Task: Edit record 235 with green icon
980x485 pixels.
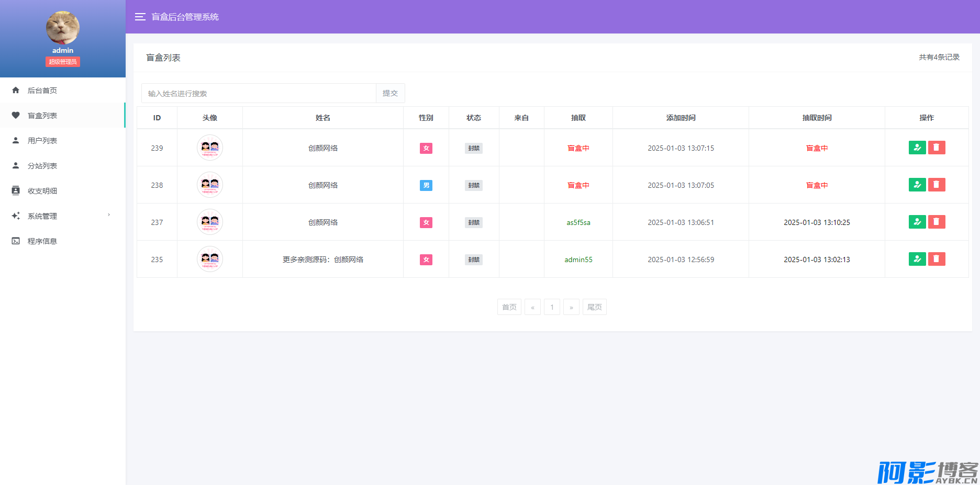Action: (x=917, y=259)
